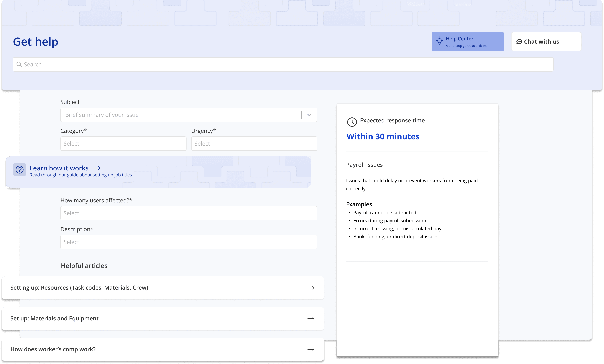The image size is (604, 364).
Task: Click arrow next to Learn how it works
Action: tap(97, 168)
